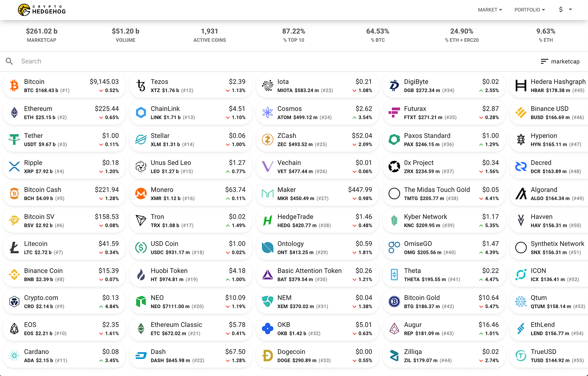The width and height of the screenshot is (588, 376).
Task: Click the Stellar logo icon
Action: pyautogui.click(x=141, y=140)
